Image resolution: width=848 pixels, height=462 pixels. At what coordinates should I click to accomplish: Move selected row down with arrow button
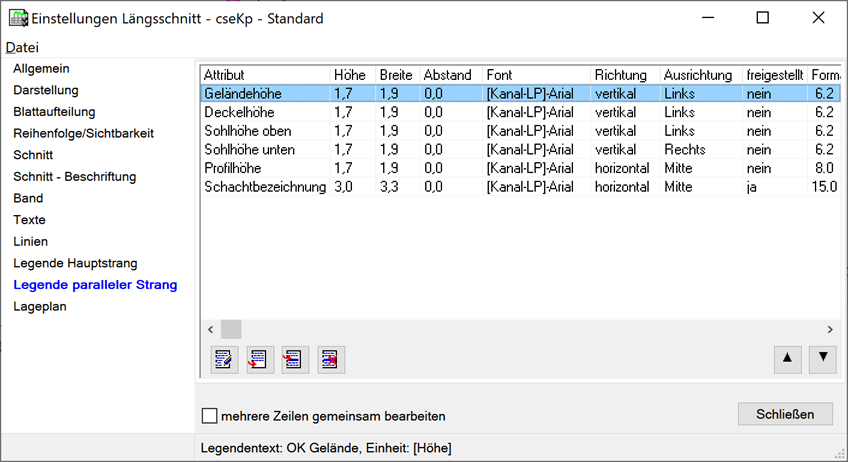[822, 358]
